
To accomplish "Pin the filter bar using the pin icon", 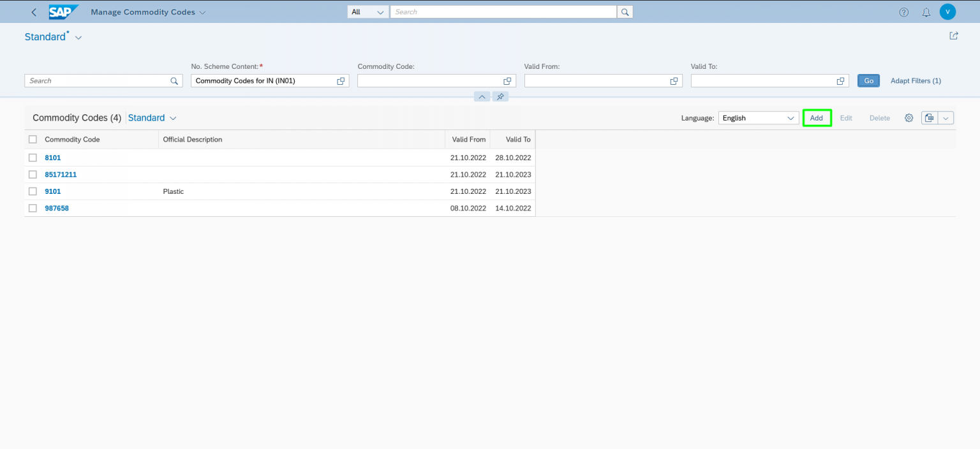I will 500,96.
